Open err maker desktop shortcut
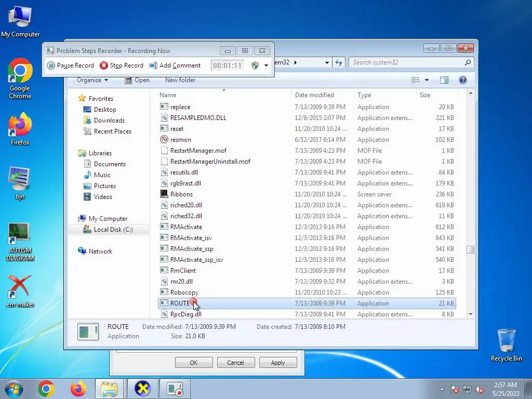The image size is (532, 399). 20,291
